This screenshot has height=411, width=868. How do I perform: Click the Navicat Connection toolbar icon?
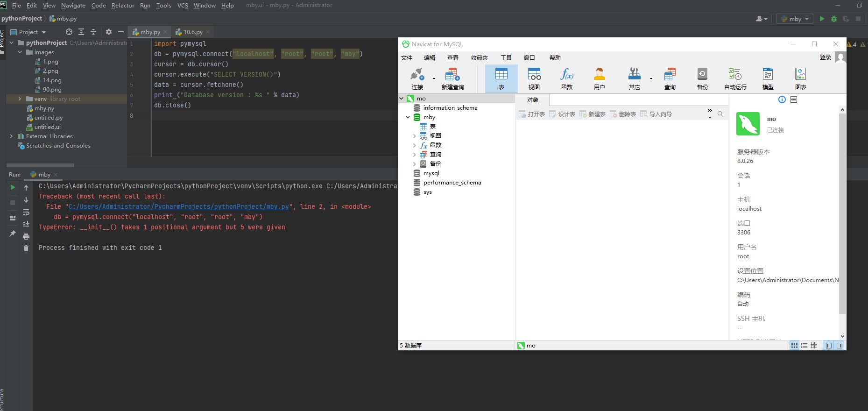coord(417,78)
